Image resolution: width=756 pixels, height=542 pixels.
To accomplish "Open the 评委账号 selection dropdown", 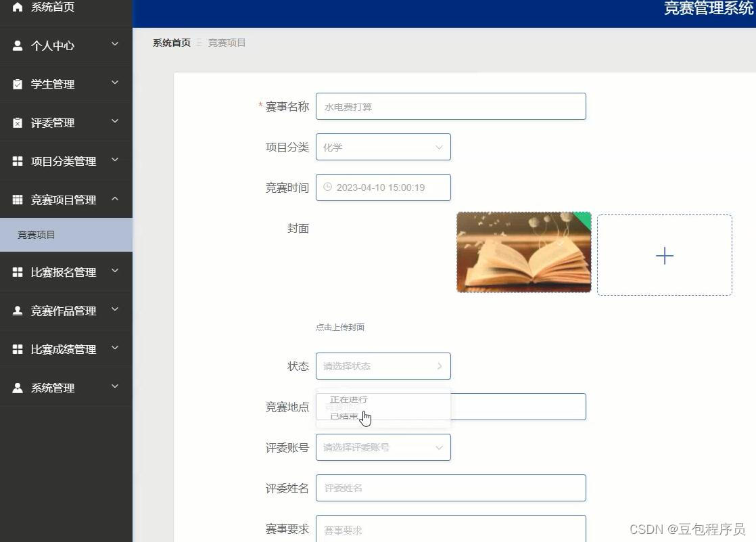I will [383, 447].
